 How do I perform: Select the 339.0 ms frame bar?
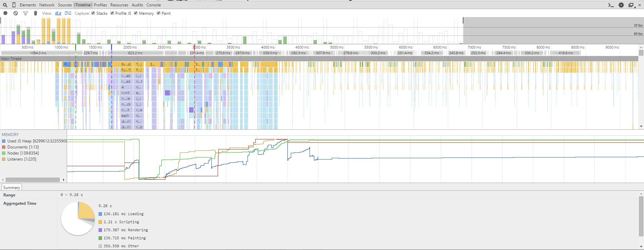[x=270, y=53]
